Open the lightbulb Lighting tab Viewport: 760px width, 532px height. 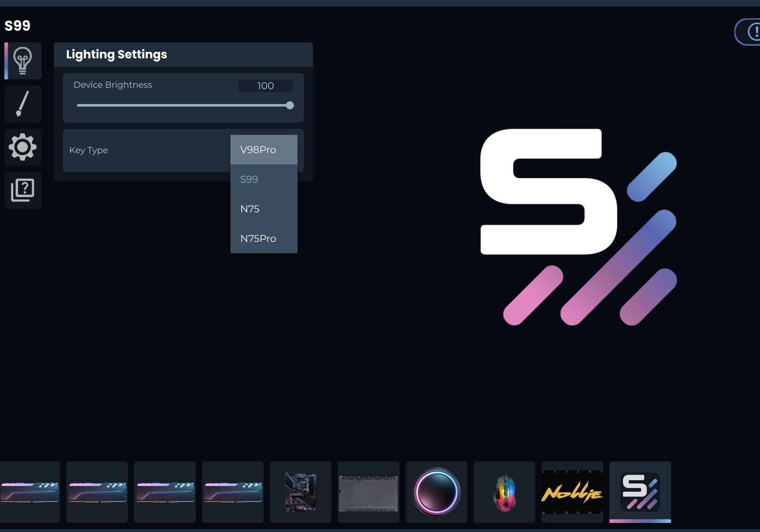click(x=23, y=61)
